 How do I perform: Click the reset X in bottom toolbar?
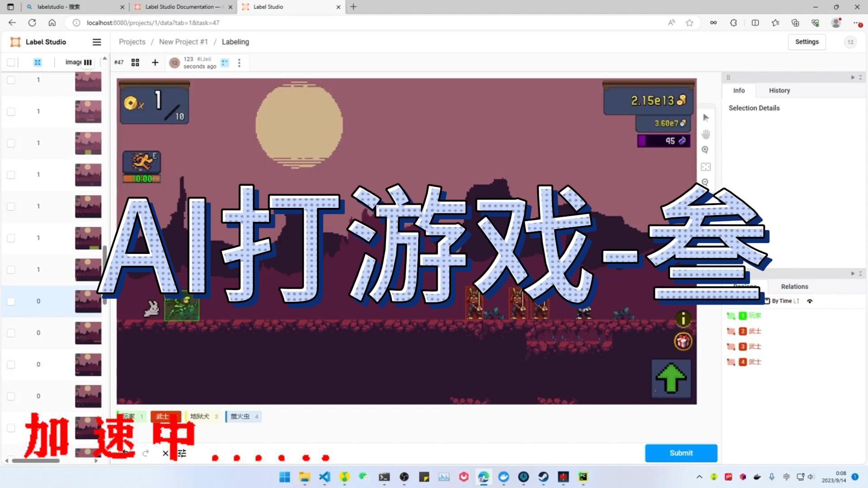coord(165,453)
